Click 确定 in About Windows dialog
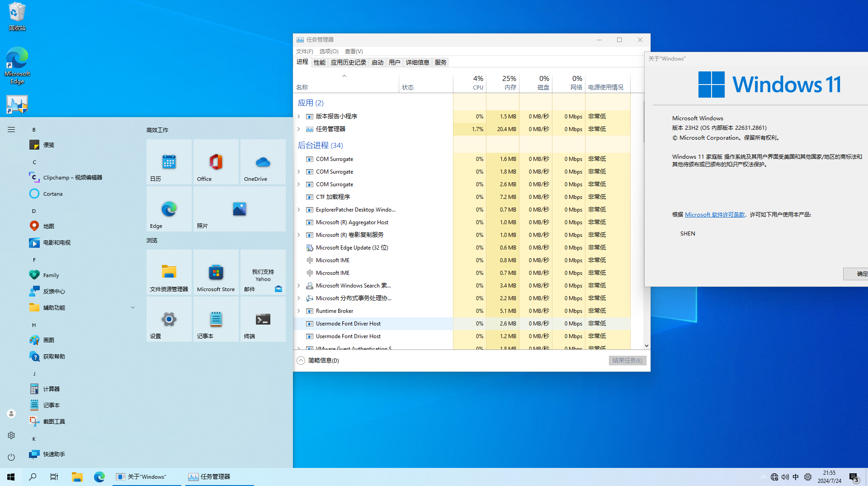The width and height of the screenshot is (868, 486). pyautogui.click(x=857, y=274)
